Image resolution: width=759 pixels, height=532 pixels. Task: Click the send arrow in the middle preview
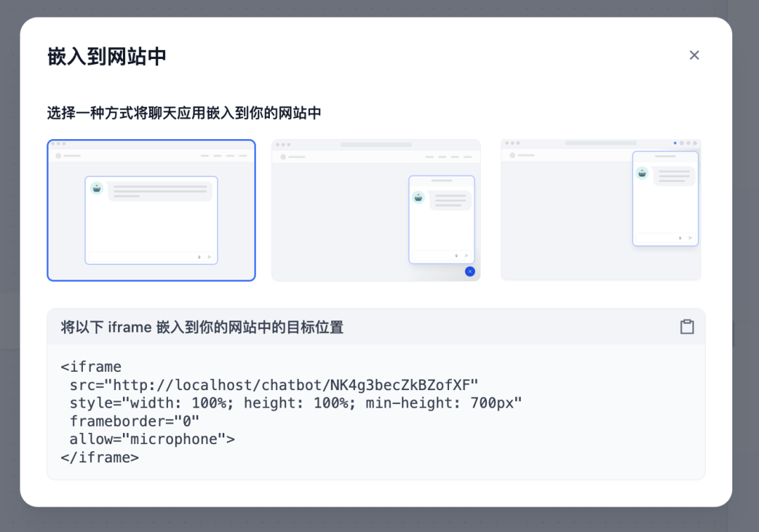pyautogui.click(x=467, y=255)
